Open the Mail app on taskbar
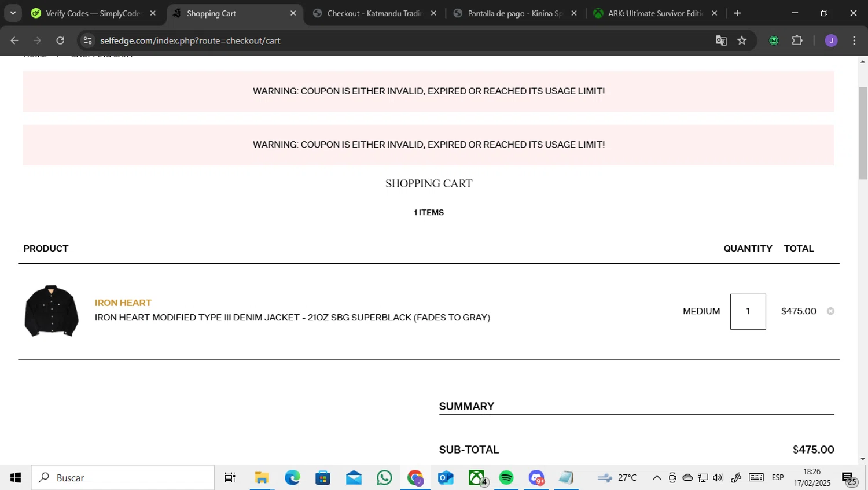 [x=354, y=478]
